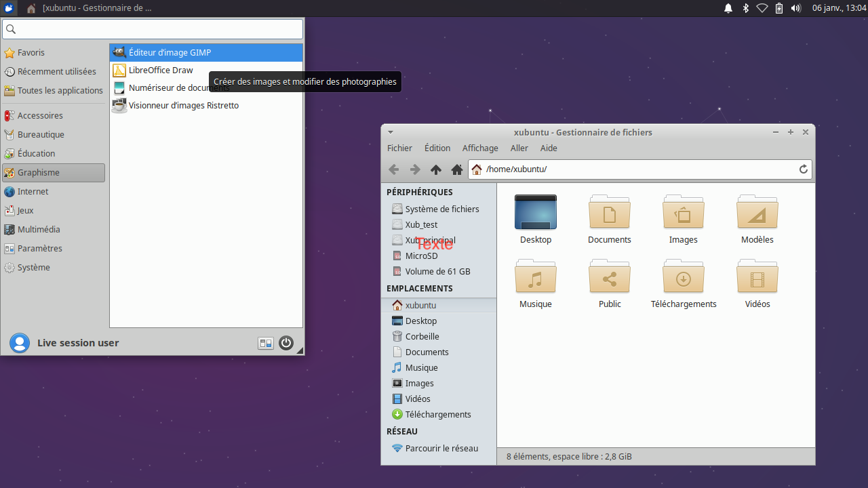The width and height of the screenshot is (868, 488).
Task: Open window menu arrow in file manager titlebar
Action: (391, 133)
